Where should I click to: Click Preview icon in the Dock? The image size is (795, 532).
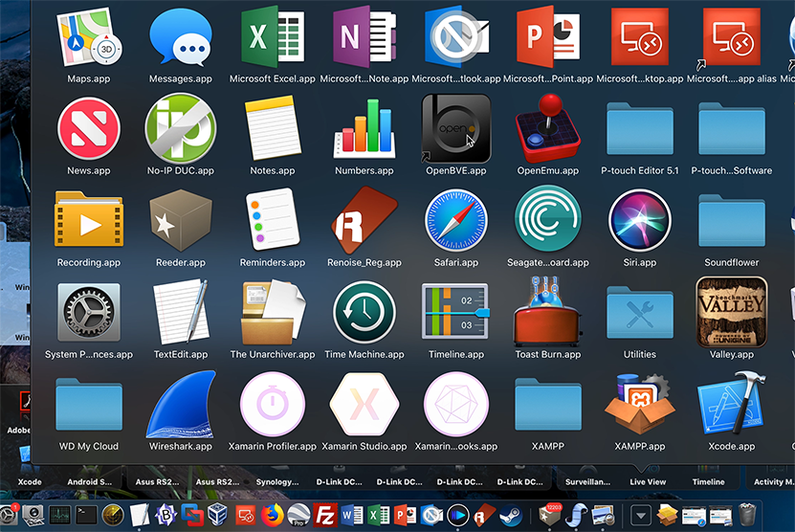tap(603, 516)
